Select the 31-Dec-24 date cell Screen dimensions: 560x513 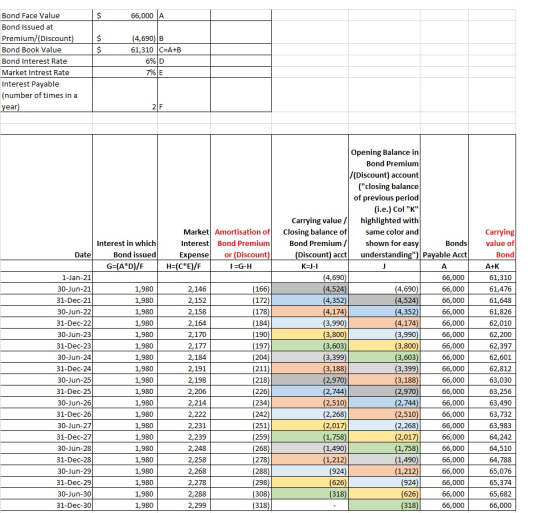point(46,369)
